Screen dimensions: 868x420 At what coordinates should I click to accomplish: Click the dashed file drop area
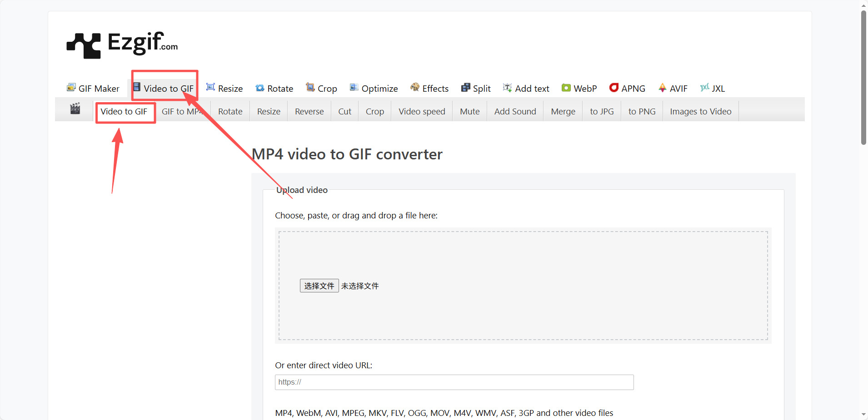(523, 286)
